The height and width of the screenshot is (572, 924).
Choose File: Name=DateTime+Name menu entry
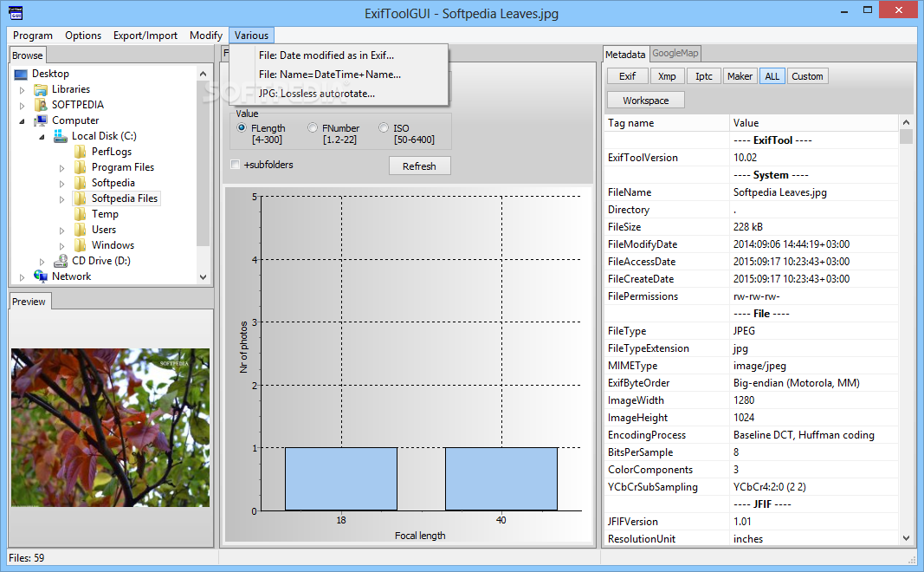339,75
